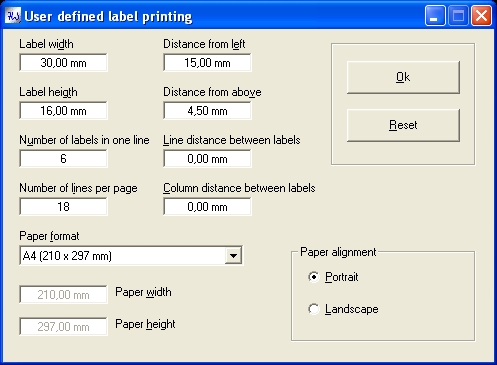Close the User defined label printing dialog
This screenshot has width=497, height=365.
[x=481, y=16]
